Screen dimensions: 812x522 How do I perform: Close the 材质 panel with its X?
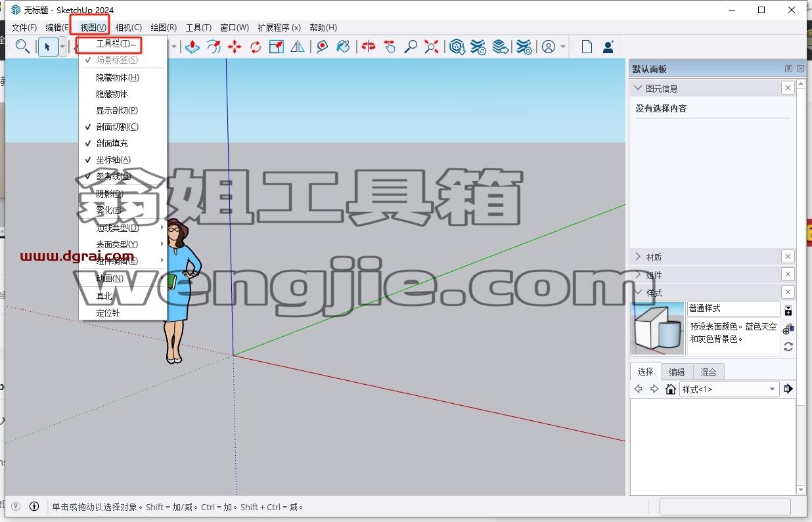(x=788, y=257)
